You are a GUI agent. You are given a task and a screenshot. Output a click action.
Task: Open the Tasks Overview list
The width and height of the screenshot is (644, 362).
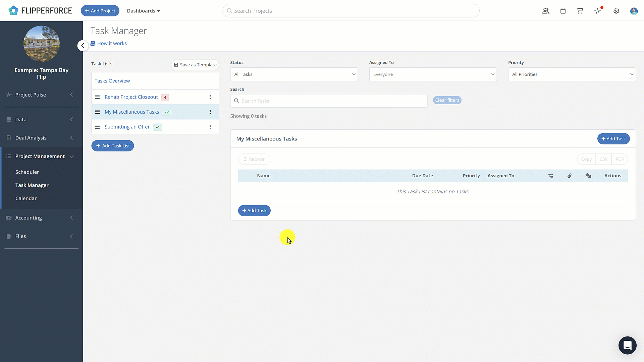click(112, 81)
